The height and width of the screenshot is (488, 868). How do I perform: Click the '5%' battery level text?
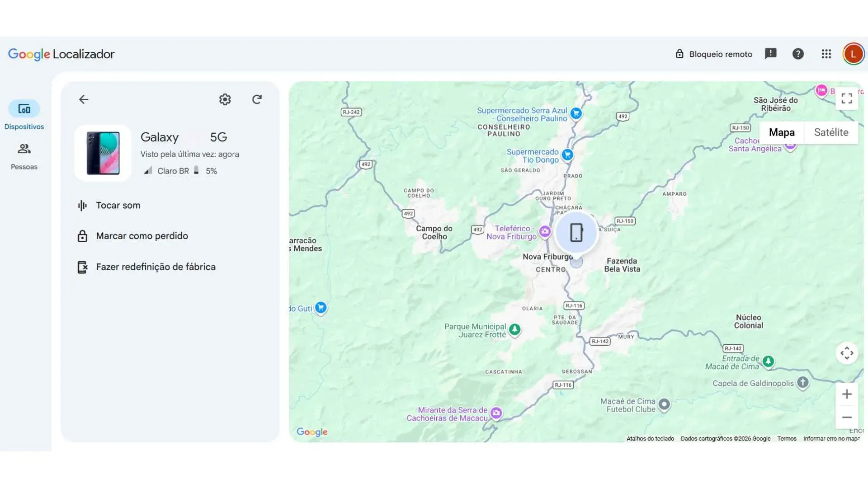pos(211,171)
